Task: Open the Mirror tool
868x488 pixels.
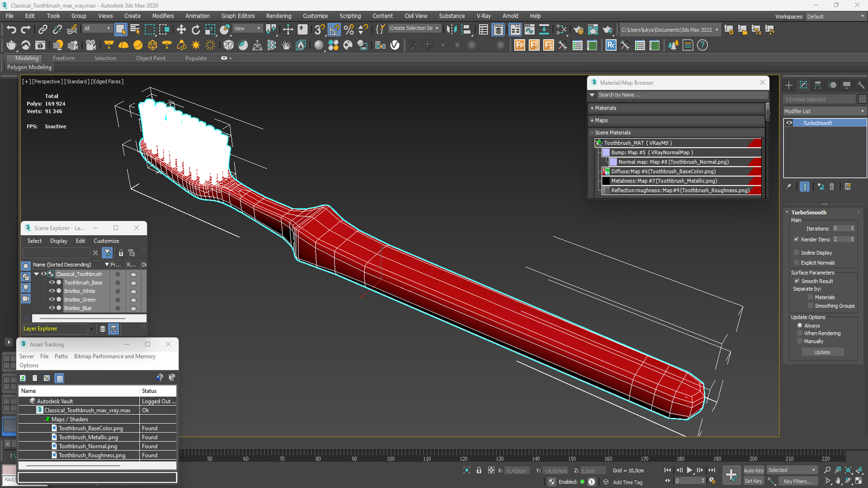Action: [x=451, y=30]
